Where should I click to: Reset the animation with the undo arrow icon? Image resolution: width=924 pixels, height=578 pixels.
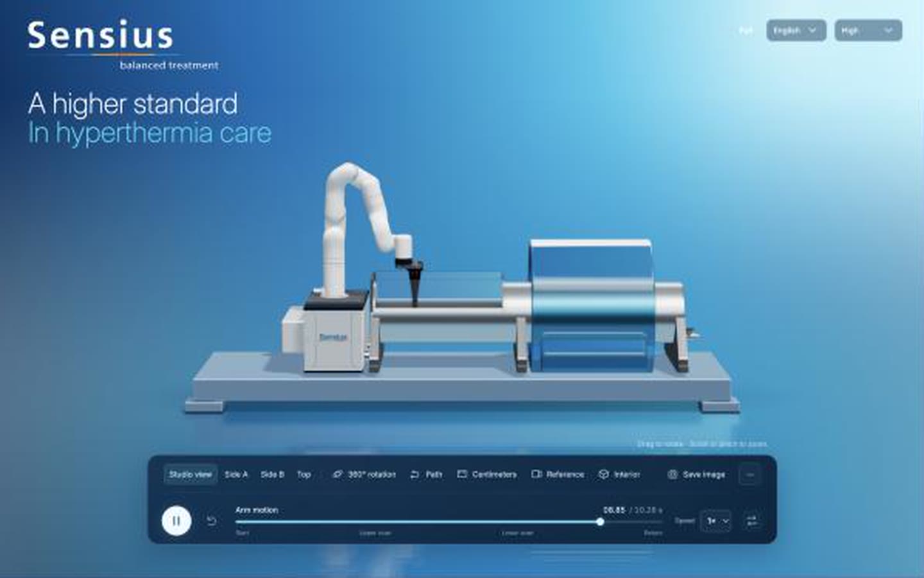point(211,521)
